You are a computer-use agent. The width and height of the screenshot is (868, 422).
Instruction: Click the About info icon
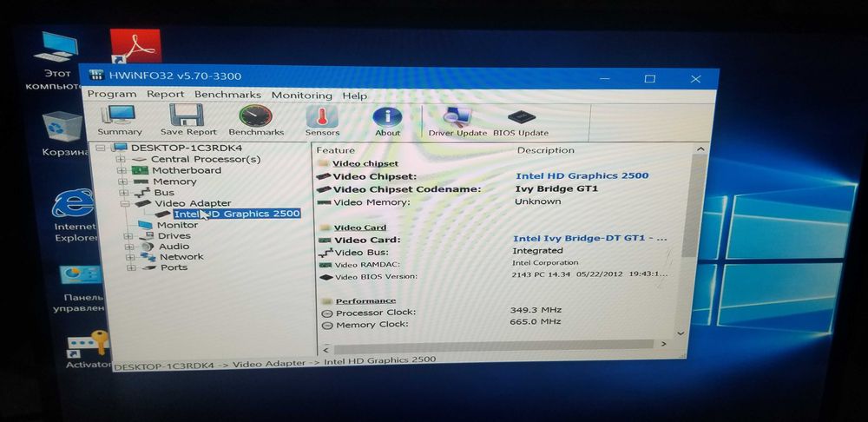point(387,122)
